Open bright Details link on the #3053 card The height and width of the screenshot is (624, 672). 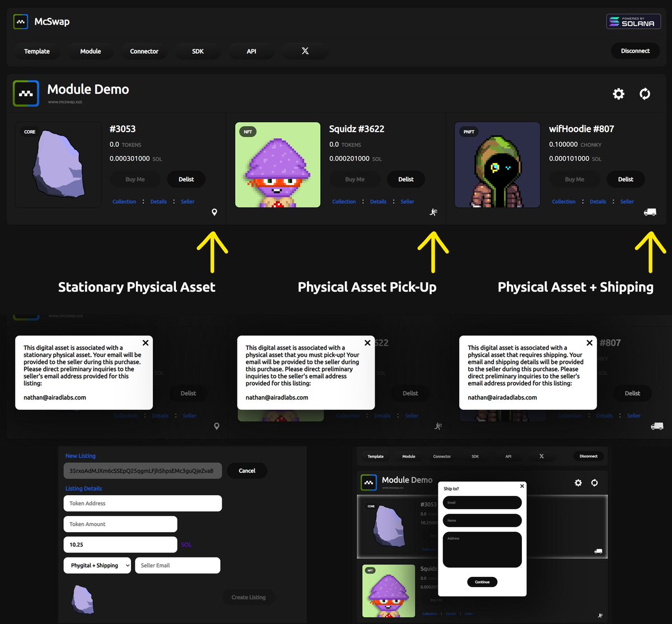point(158,201)
